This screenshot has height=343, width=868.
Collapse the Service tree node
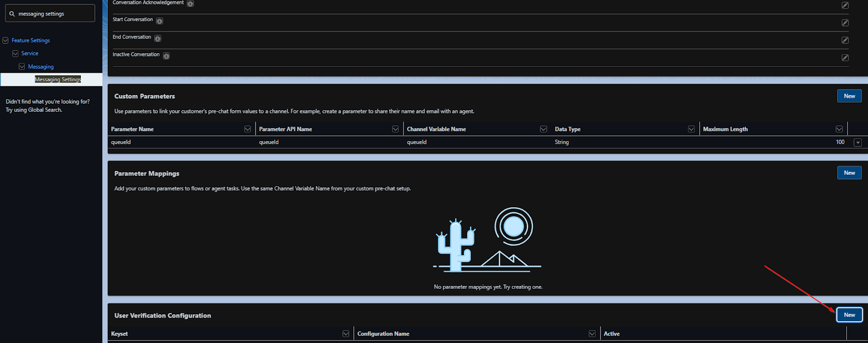(x=15, y=54)
